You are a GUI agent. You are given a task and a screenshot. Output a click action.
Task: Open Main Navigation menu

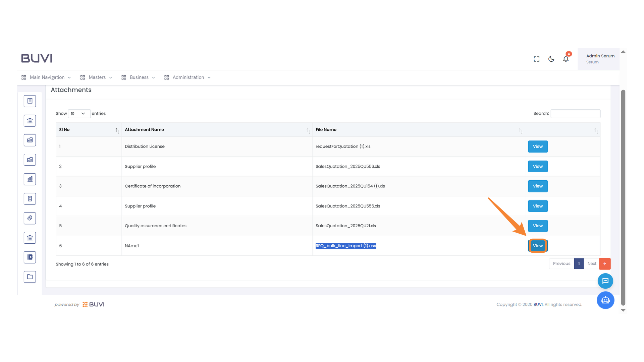click(x=46, y=77)
